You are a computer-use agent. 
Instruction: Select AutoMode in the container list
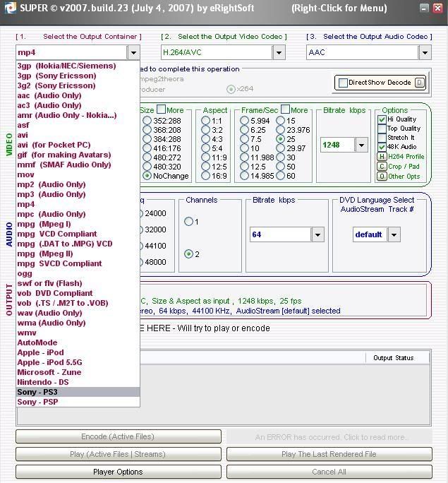pyautogui.click(x=78, y=342)
